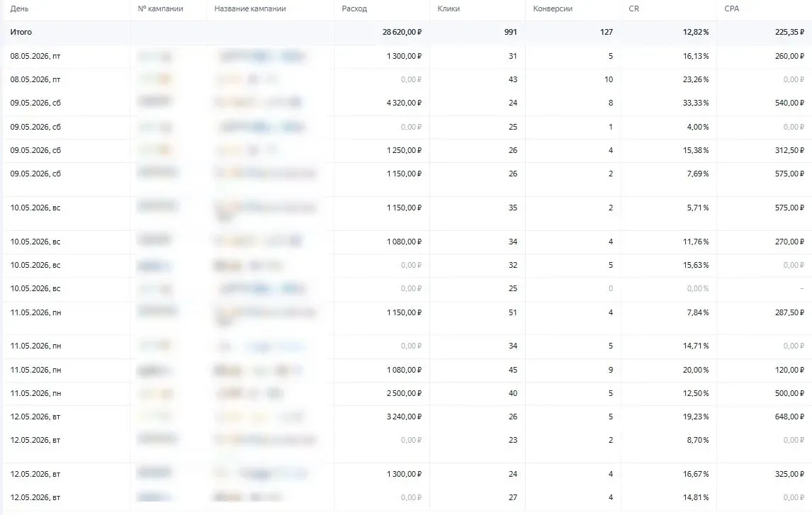Click the greyed 0,00% CR cell
Image resolution: width=812 pixels, height=515 pixels.
click(697, 288)
